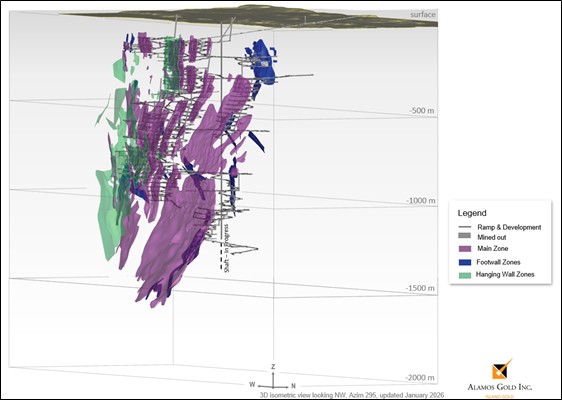Click the Ramp & Development line symbol

tap(465, 227)
